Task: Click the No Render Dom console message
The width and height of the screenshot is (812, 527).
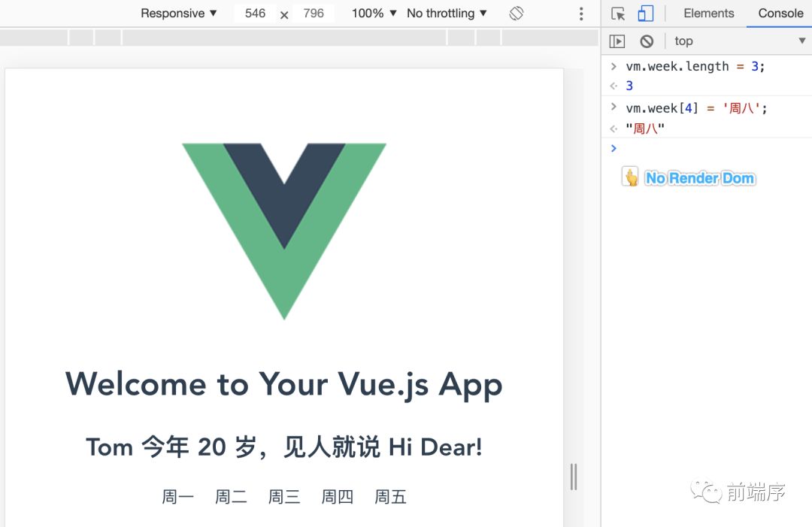Action: pyautogui.click(x=699, y=177)
